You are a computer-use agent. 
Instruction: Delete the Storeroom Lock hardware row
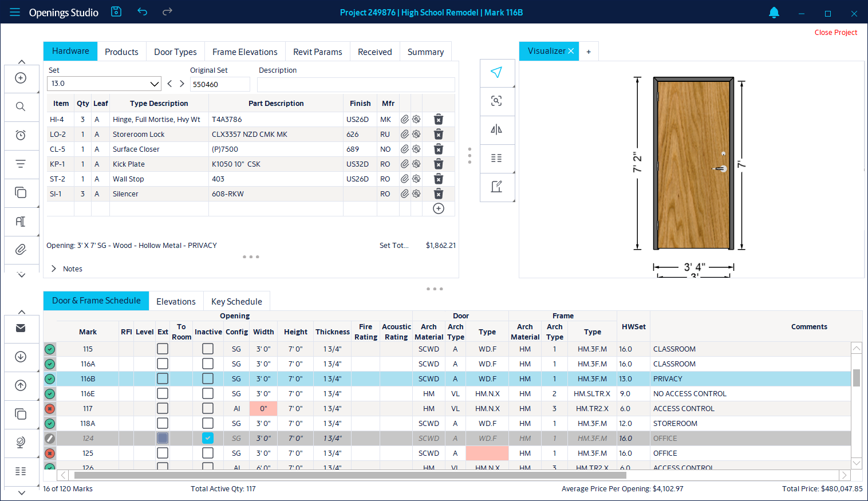[x=439, y=134]
